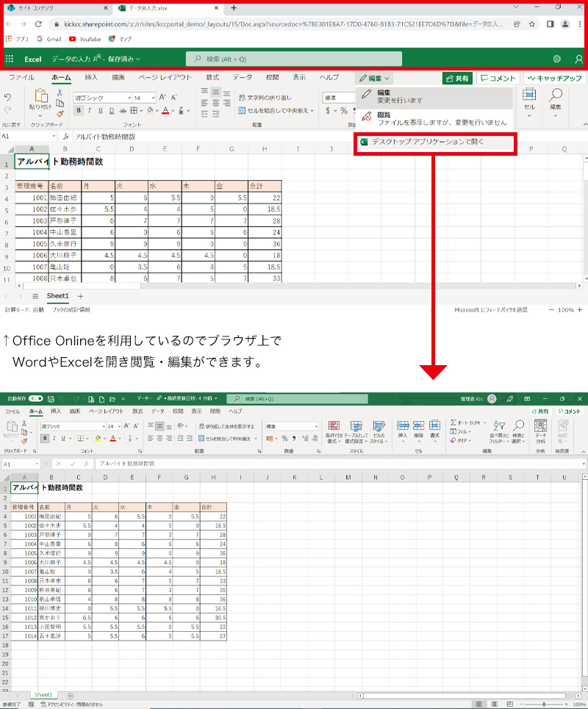Click yellow fill color bucket in desktop Excel
Viewport: 588px width, 709px height.
pos(98,438)
